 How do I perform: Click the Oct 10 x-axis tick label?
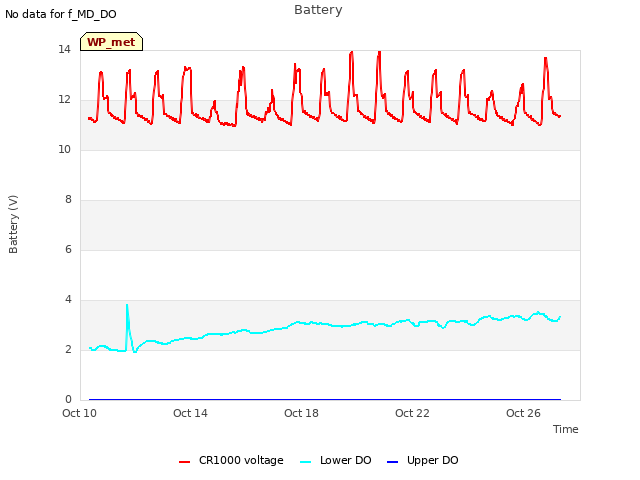pos(80,413)
